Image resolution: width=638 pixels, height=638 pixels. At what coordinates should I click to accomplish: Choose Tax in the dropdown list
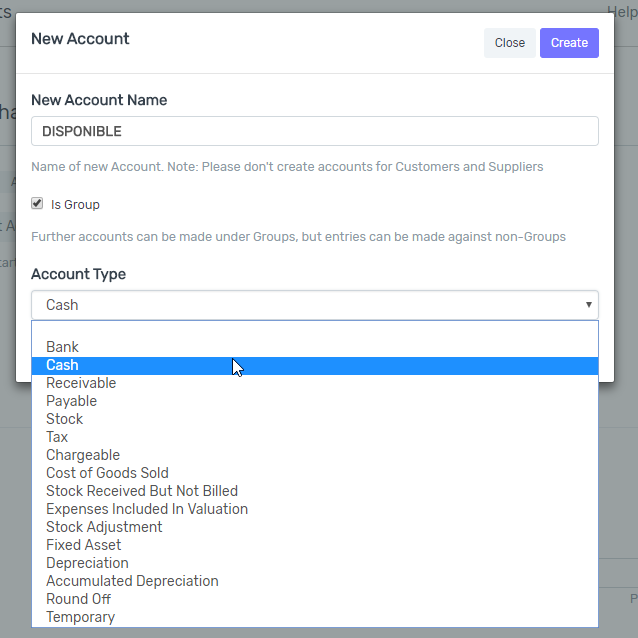315,437
